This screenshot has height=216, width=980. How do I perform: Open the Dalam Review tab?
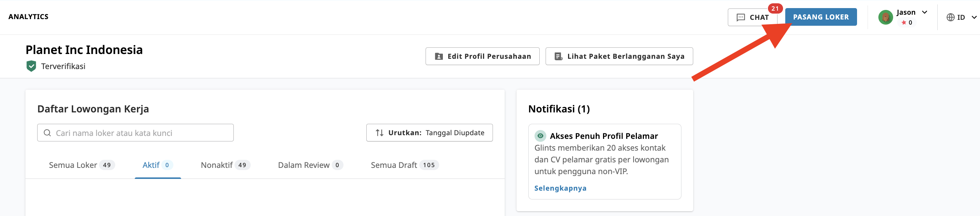coord(310,165)
